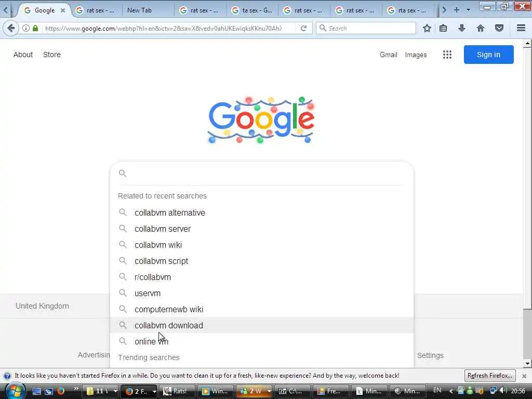Viewport: 532px width, 399px height.
Task: Click the Show Desktop quick launch icon
Action: coord(37,391)
